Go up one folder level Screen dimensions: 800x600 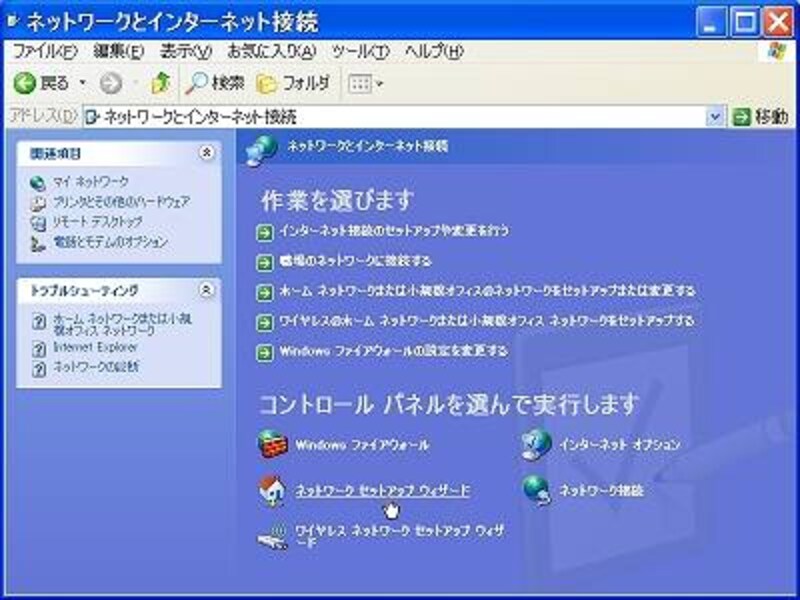[161, 83]
